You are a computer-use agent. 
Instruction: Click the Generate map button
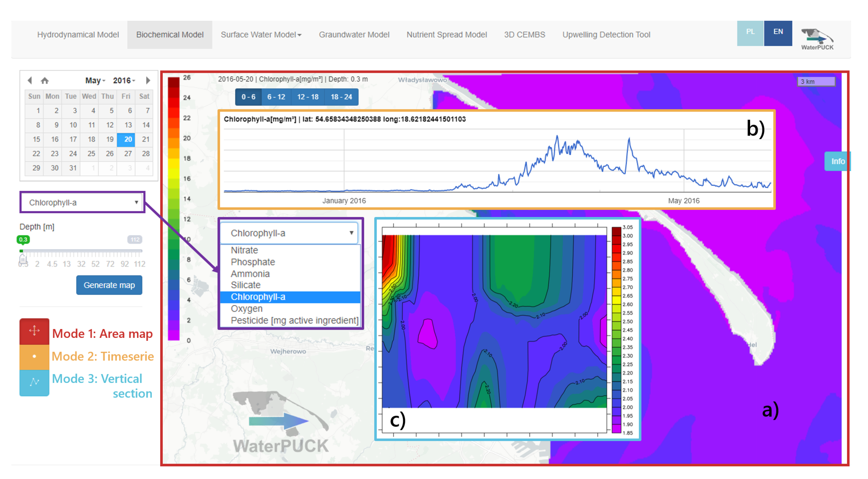109,285
